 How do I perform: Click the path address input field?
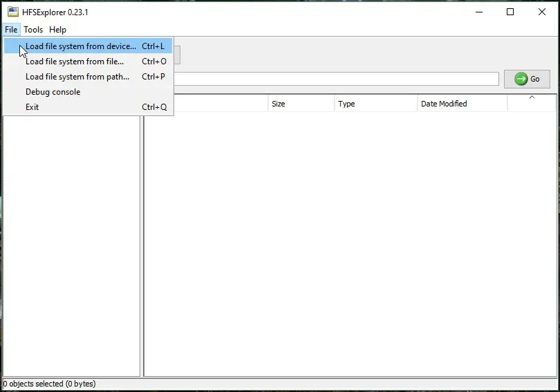coord(336,79)
